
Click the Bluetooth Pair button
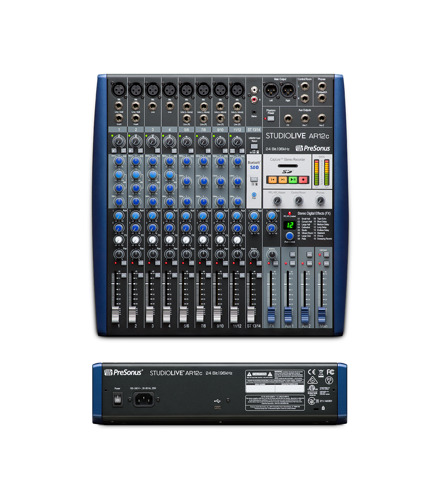[x=254, y=194]
